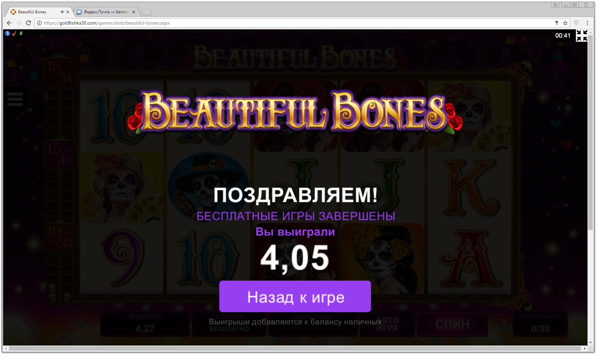Image resolution: width=606 pixels, height=364 pixels.
Task: Exit fullscreen with the collapse arrows icon
Action: (582, 36)
